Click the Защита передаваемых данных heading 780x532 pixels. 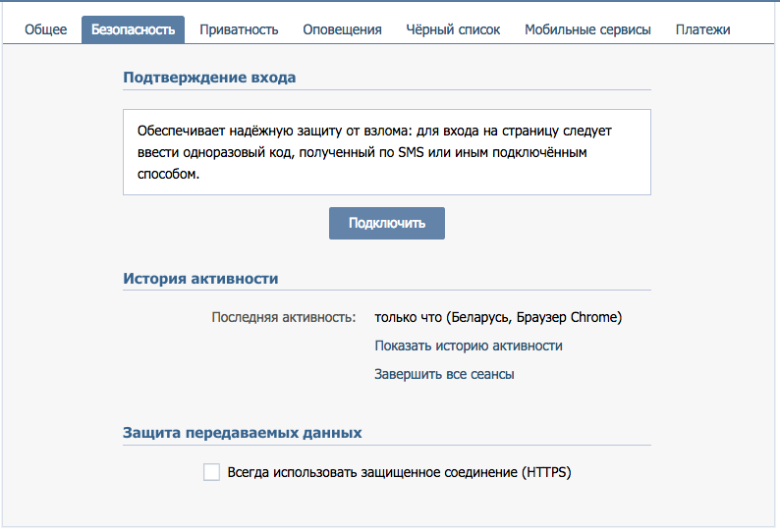(x=243, y=432)
